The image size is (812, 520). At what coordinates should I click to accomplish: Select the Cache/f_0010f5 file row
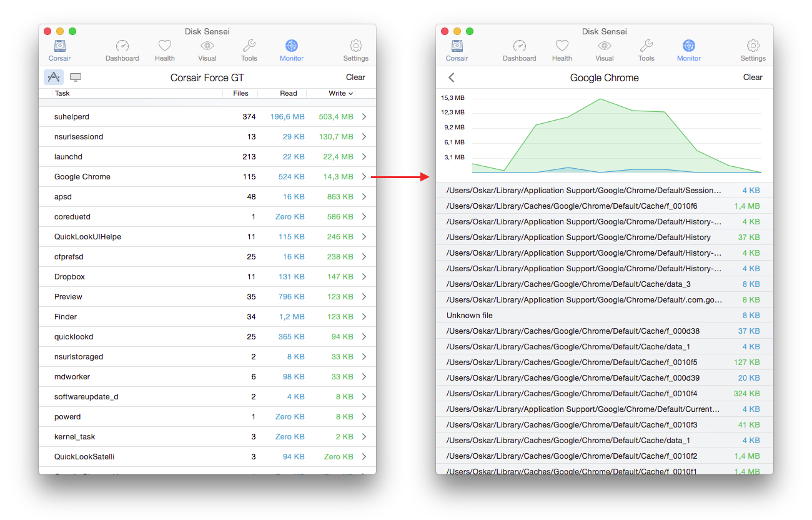605,362
